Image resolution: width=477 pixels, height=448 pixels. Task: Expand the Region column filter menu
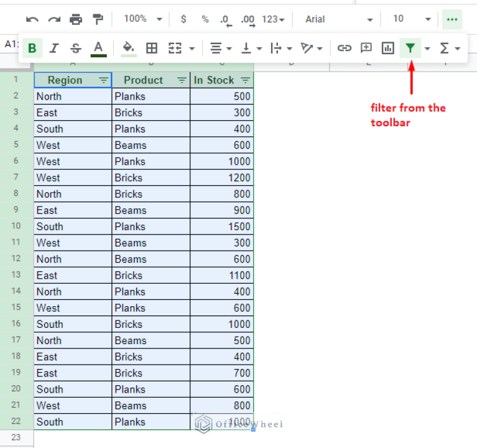[x=103, y=80]
